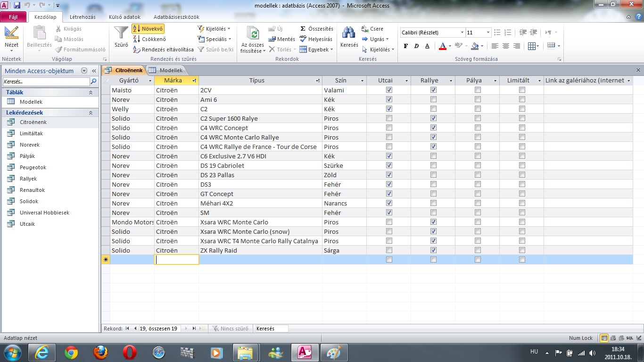Toggle the Rallye checkbox for ZX Rally Raid
The height and width of the screenshot is (362, 644).
(x=433, y=250)
